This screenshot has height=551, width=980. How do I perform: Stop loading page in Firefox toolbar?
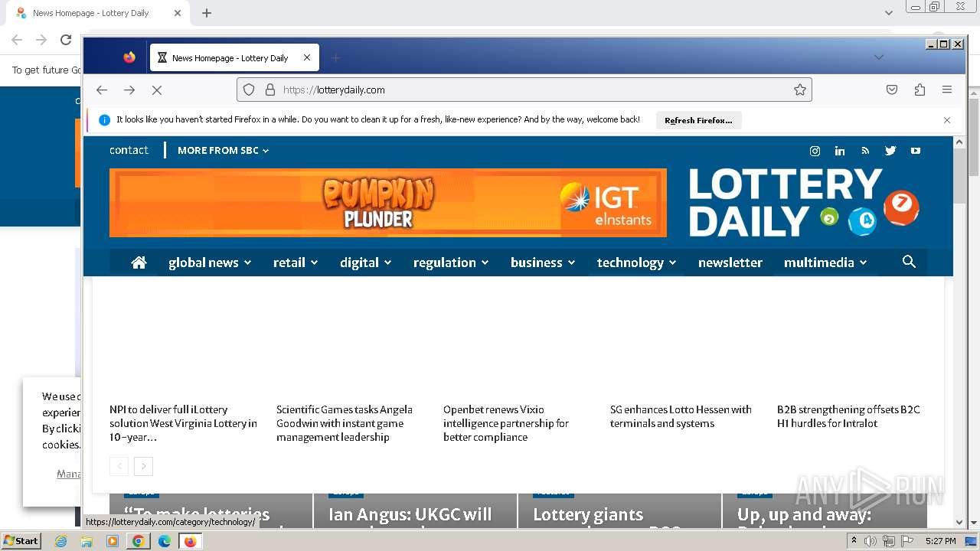tap(157, 90)
